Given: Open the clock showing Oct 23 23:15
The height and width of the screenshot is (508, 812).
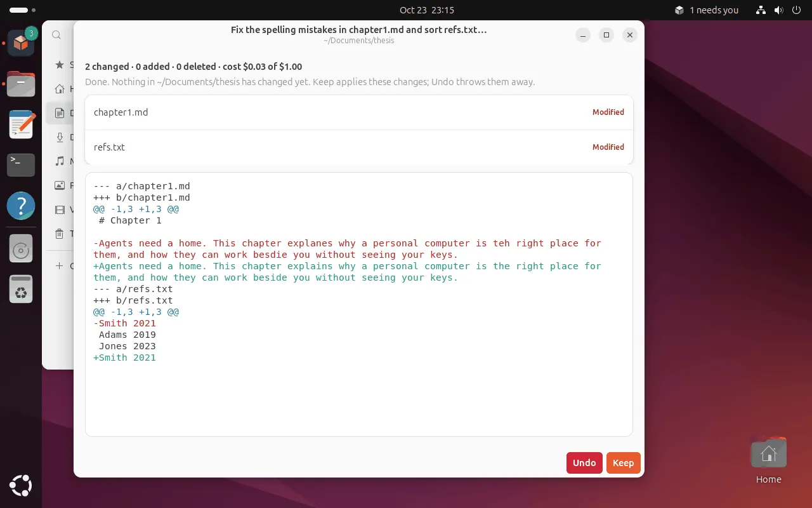Looking at the screenshot, I should pyautogui.click(x=427, y=10).
